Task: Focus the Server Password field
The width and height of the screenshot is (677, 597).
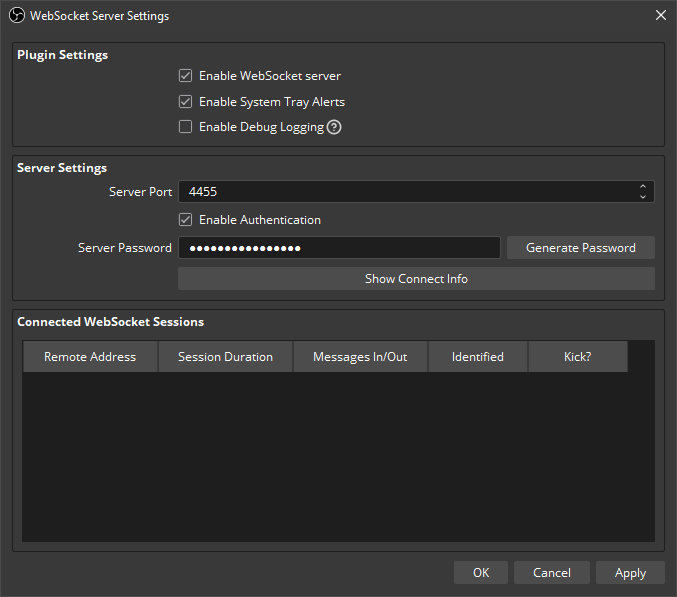Action: click(339, 248)
